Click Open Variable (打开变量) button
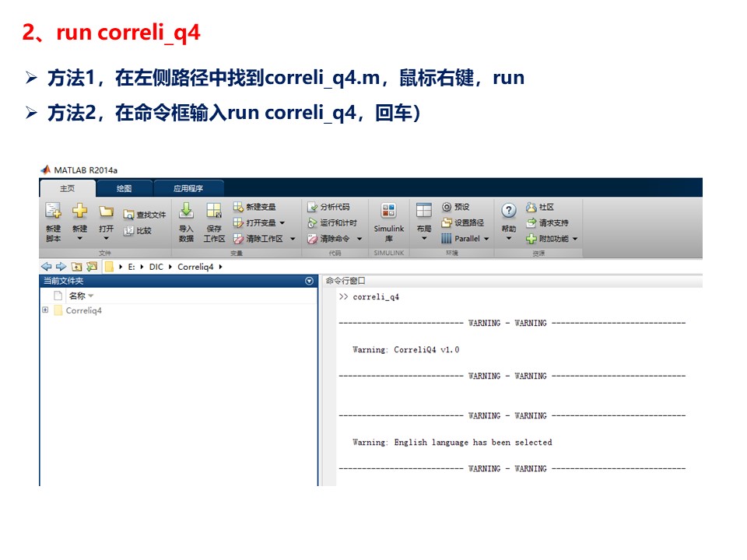Screen dimensions: 747x560 [254, 222]
